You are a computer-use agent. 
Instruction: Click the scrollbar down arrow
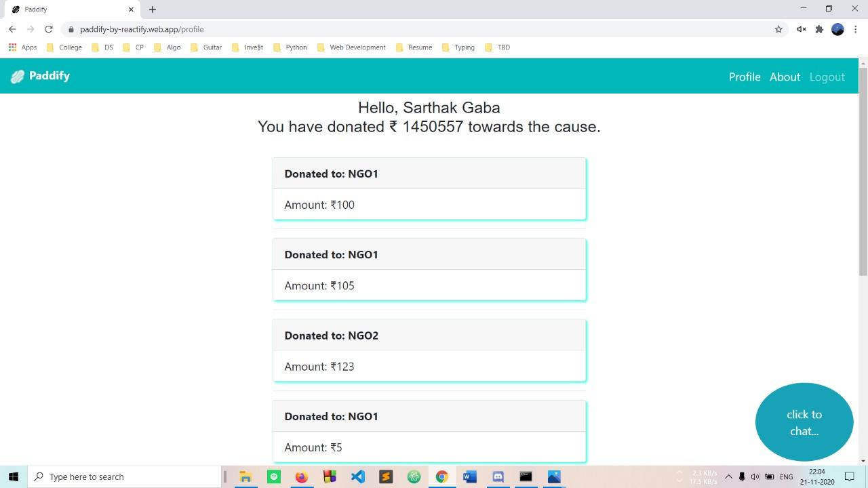click(x=863, y=461)
